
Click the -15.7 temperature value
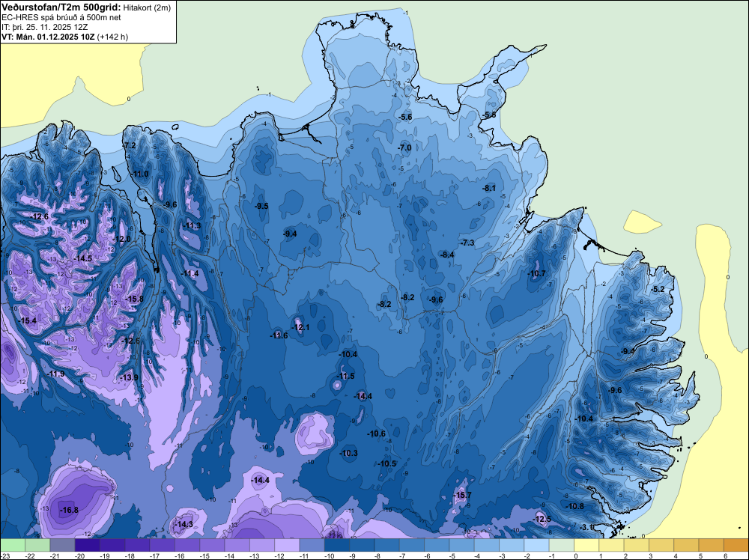click(462, 495)
